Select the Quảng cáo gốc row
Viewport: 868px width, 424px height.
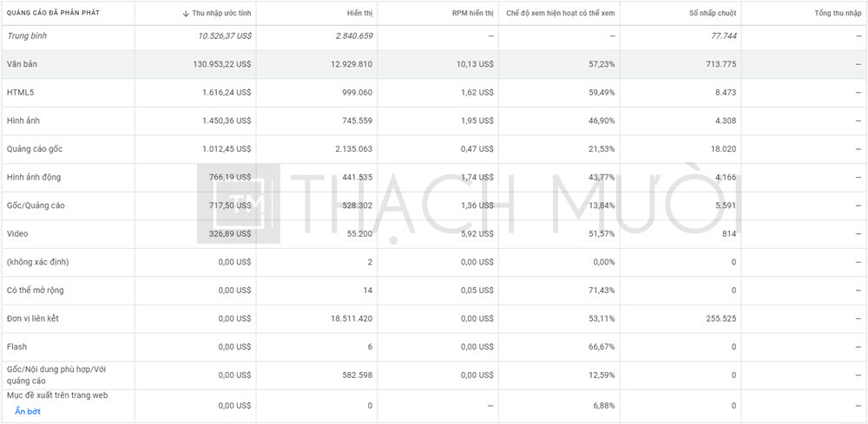click(434, 149)
